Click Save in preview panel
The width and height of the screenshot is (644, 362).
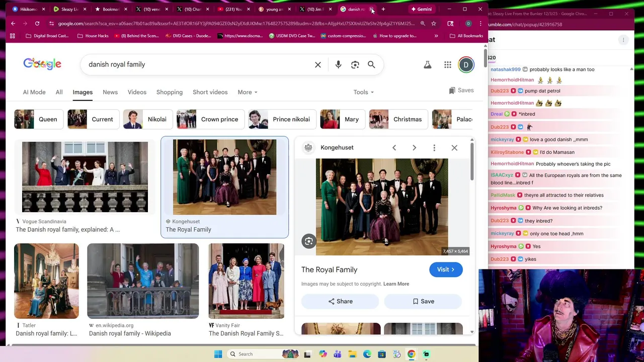423,301
